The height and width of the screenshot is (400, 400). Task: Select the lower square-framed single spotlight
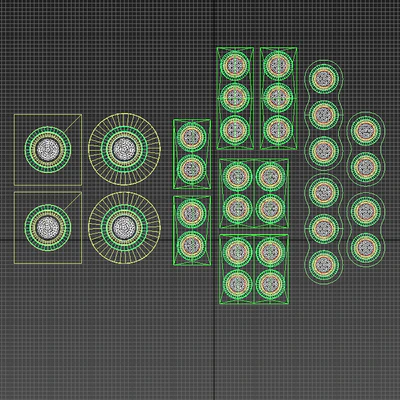click(48, 228)
